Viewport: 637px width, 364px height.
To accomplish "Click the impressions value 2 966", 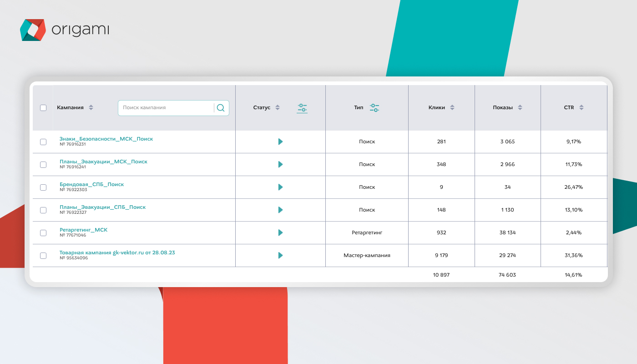I will 507,164.
